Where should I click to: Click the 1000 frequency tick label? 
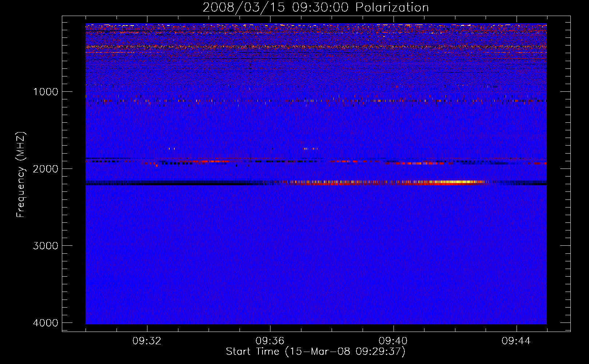coord(46,92)
